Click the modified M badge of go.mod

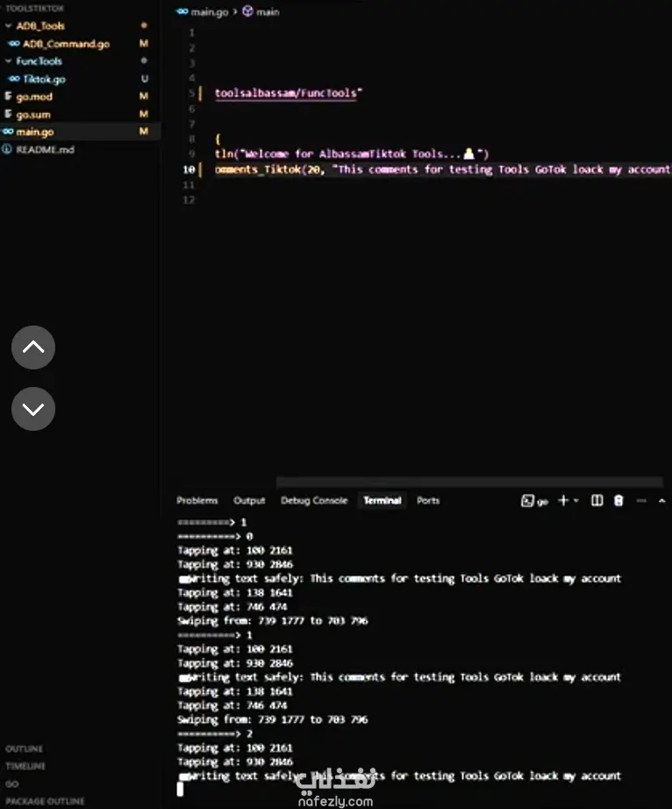point(144,97)
